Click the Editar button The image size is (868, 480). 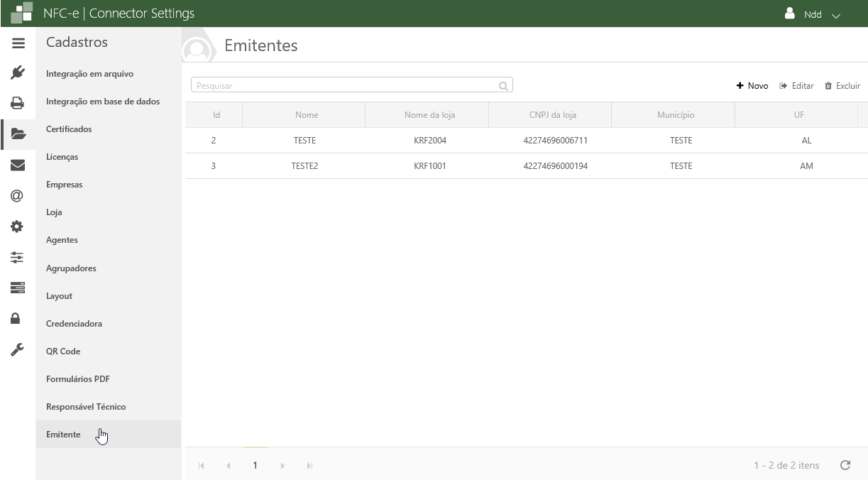click(796, 86)
